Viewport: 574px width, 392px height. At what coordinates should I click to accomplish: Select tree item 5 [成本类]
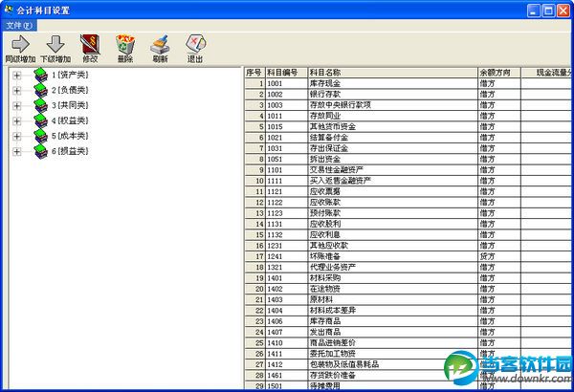[70, 136]
